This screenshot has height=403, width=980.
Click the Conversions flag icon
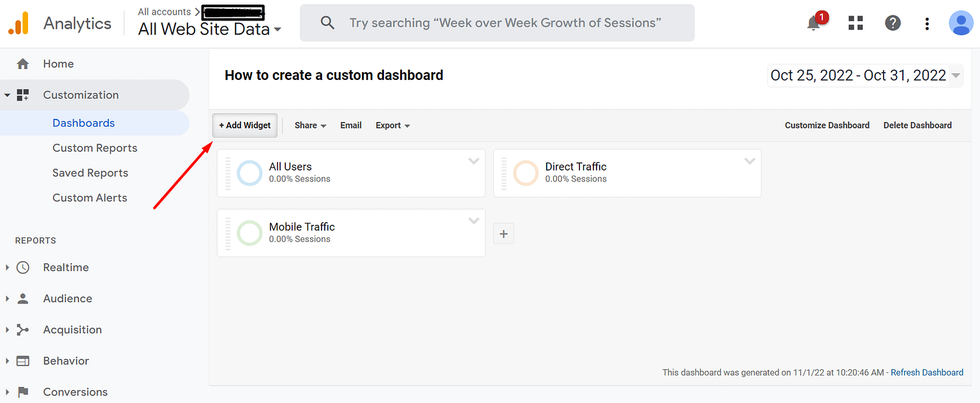[x=23, y=392]
